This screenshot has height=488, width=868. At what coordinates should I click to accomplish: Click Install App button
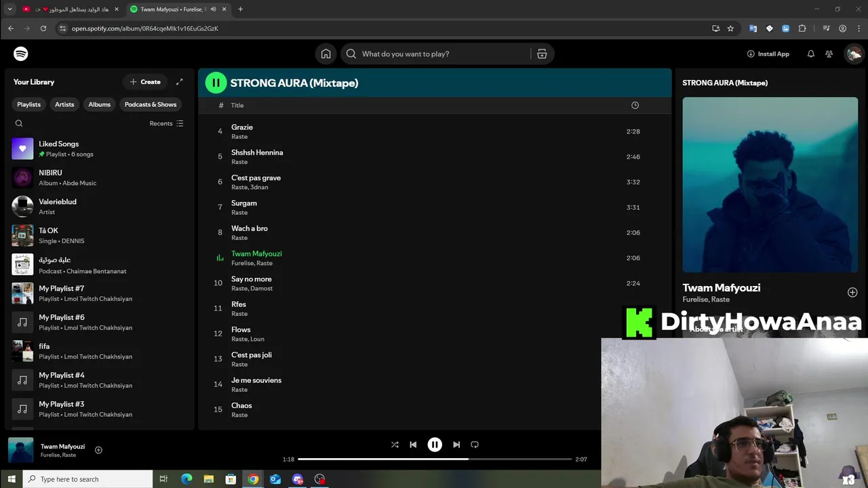click(x=768, y=54)
